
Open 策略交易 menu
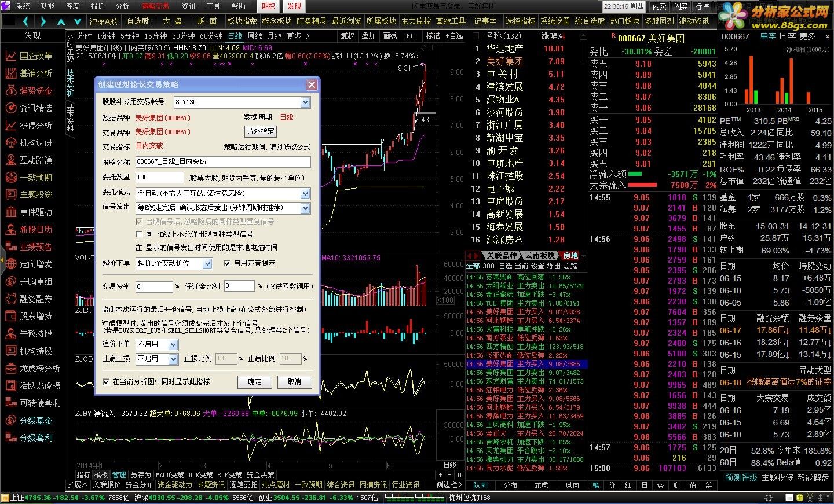pyautogui.click(x=156, y=6)
